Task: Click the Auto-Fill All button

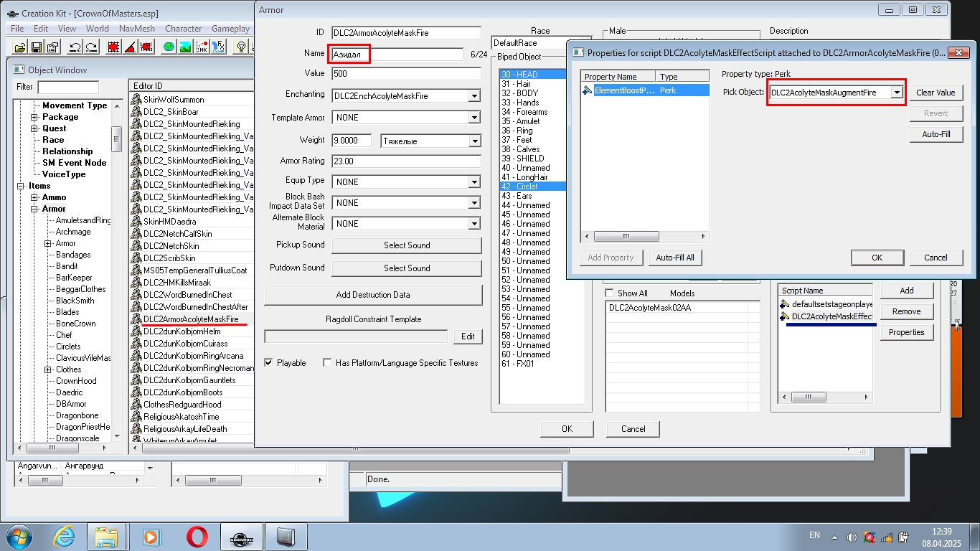Action: tap(675, 258)
